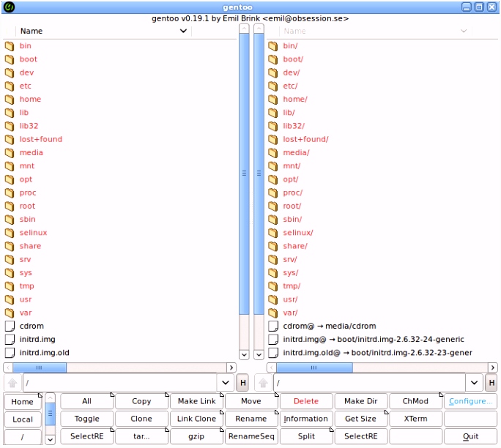Click the RenameSeq button
Viewport: 501px width, 448px height.
tap(251, 436)
